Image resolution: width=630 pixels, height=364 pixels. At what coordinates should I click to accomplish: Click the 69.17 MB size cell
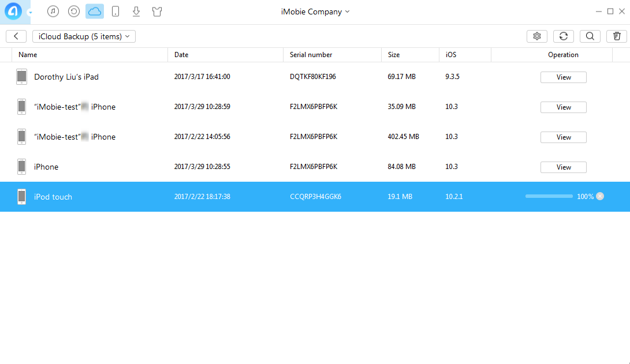pyautogui.click(x=401, y=77)
